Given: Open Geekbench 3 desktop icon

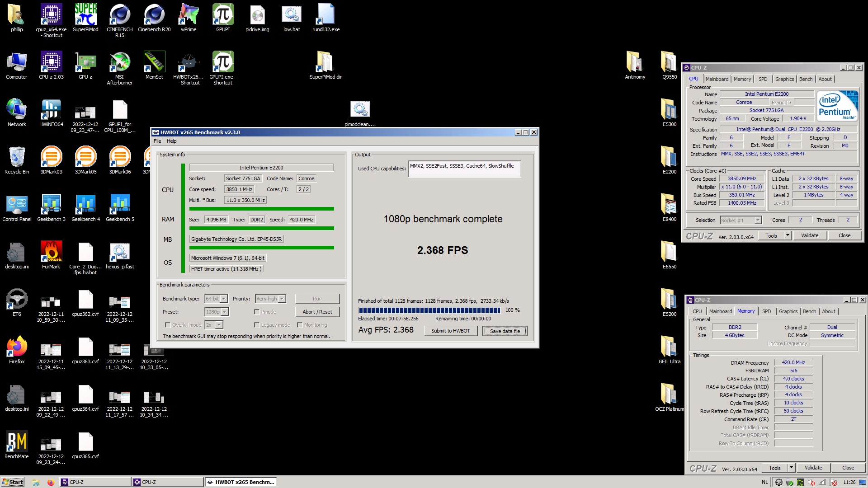Looking at the screenshot, I should point(51,208).
